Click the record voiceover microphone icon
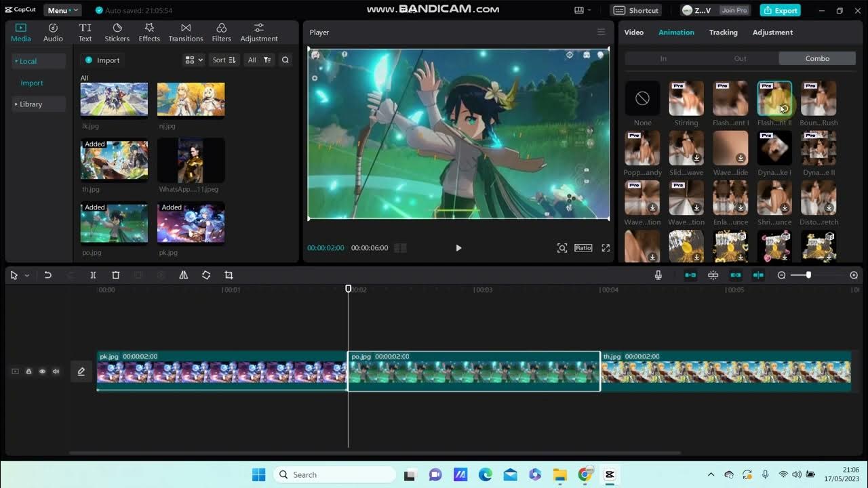 [x=658, y=275]
